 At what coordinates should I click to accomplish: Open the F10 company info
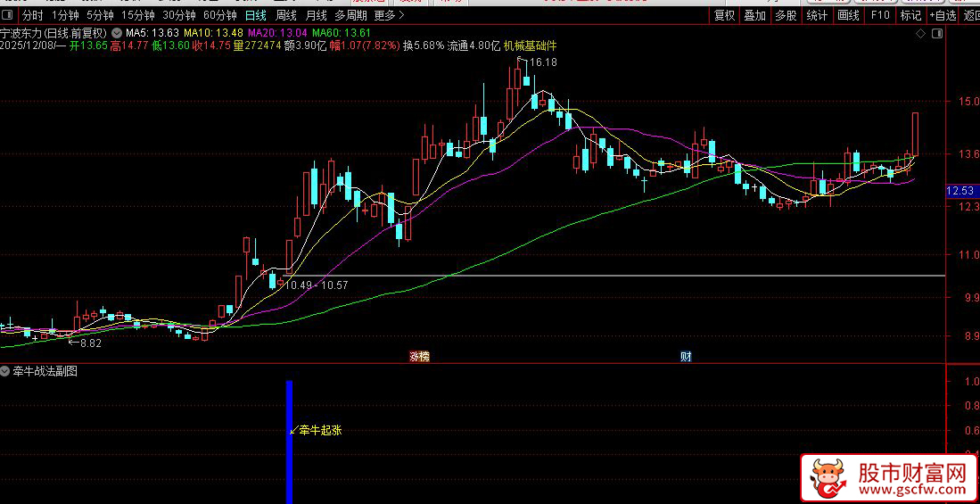point(879,16)
